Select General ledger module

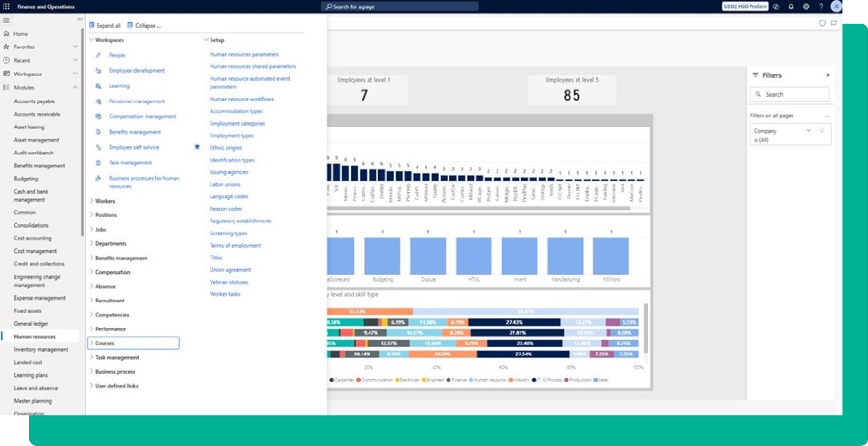[x=31, y=323]
